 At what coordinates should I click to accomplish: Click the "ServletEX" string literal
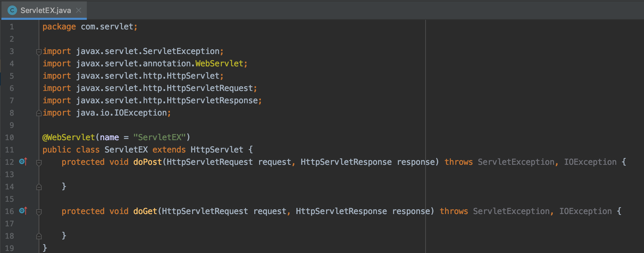[x=160, y=137]
